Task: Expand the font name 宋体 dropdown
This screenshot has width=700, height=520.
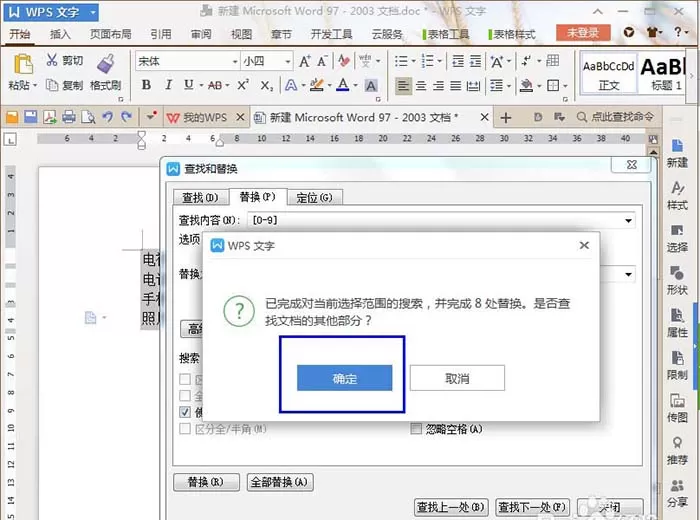Action: (235, 61)
